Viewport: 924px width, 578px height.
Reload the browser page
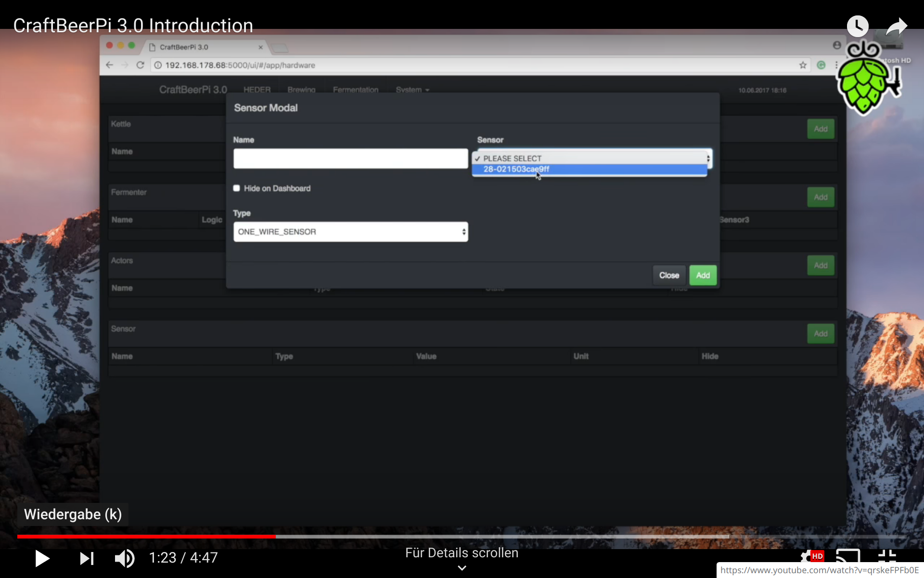point(140,65)
